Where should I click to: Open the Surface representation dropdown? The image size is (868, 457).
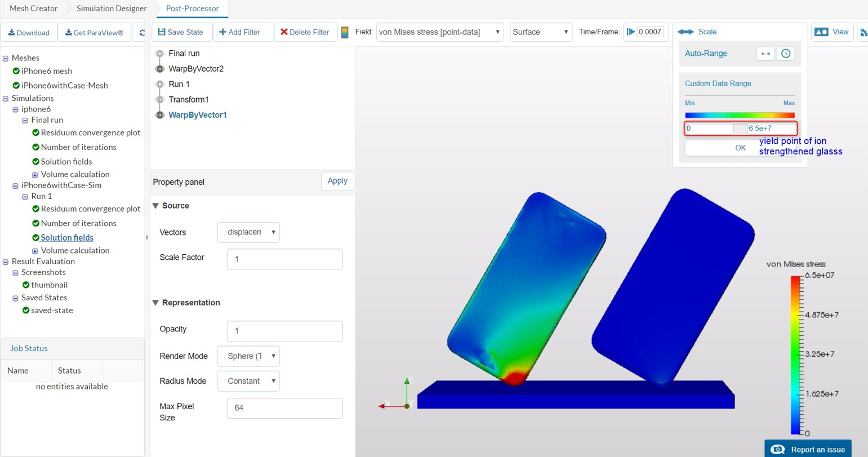[541, 32]
